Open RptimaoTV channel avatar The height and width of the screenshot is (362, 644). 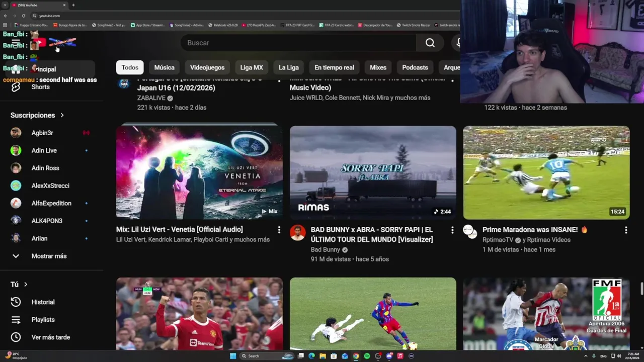[470, 232]
